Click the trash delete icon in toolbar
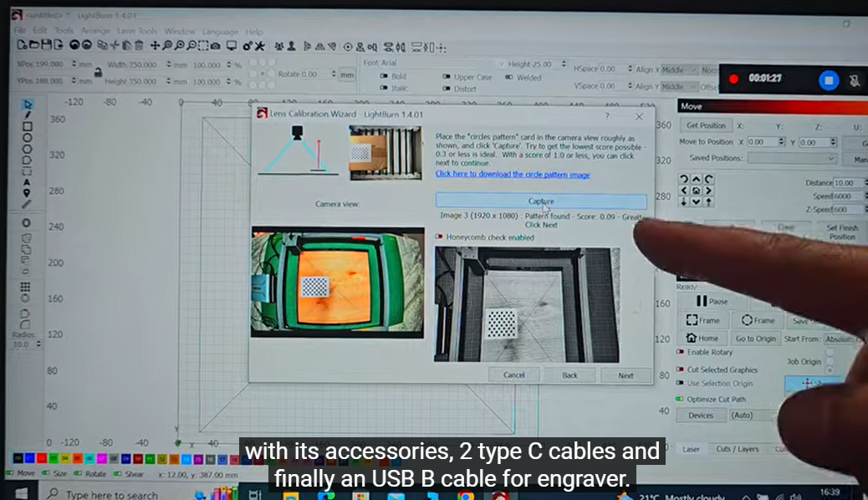 [x=139, y=45]
